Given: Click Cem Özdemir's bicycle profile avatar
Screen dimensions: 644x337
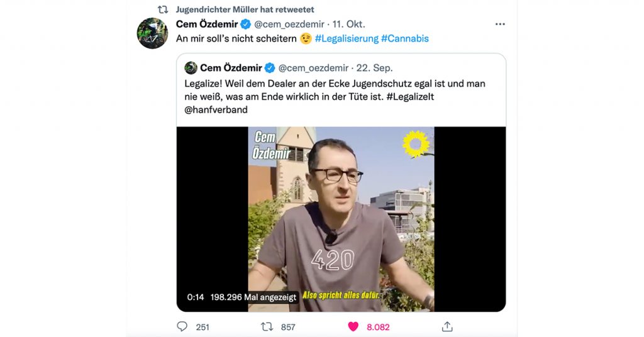Looking at the screenshot, I should pyautogui.click(x=152, y=33).
